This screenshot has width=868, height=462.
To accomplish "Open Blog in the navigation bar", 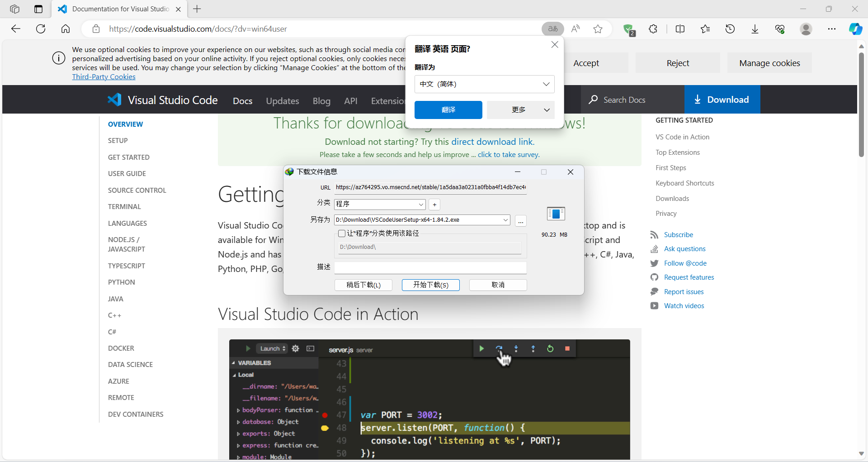I will tap(321, 101).
